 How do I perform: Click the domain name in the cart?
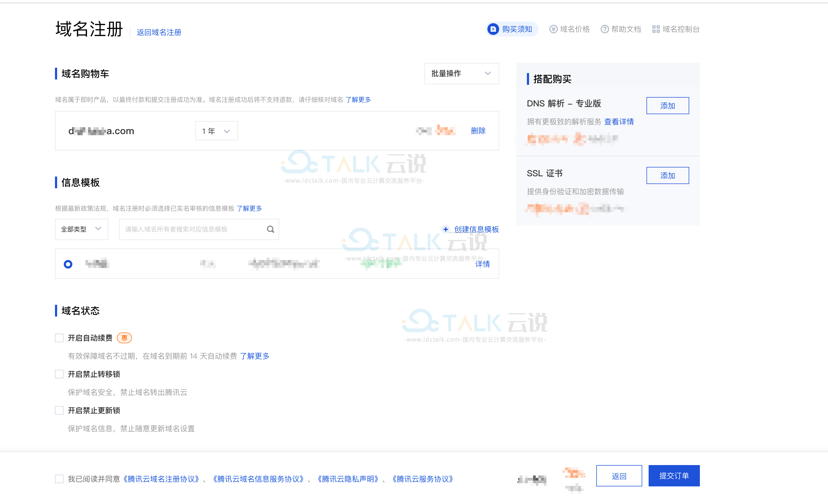(101, 131)
